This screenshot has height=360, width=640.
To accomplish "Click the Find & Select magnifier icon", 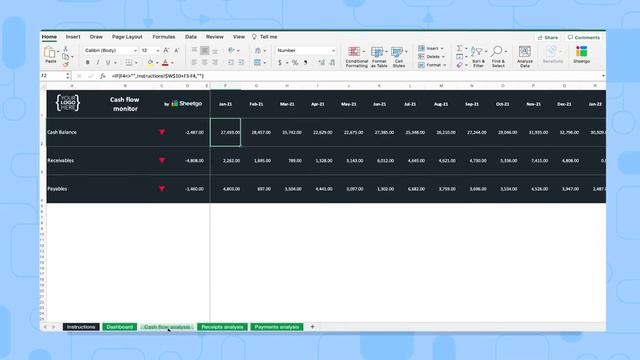I will click(x=497, y=51).
